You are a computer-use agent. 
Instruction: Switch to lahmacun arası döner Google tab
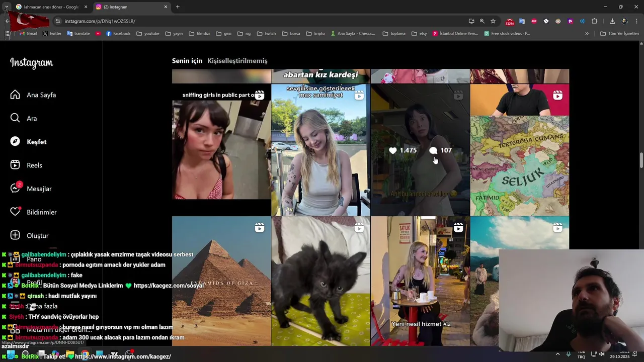coord(52,7)
